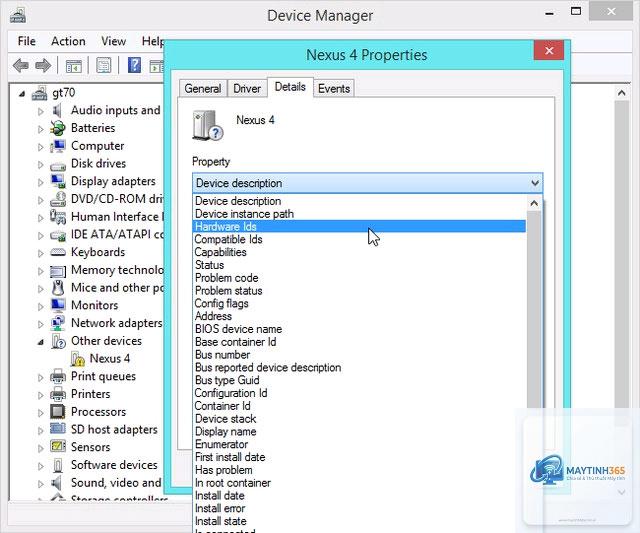Click the Device Manager app icon in title bar
This screenshot has height=533, width=640.
18,16
